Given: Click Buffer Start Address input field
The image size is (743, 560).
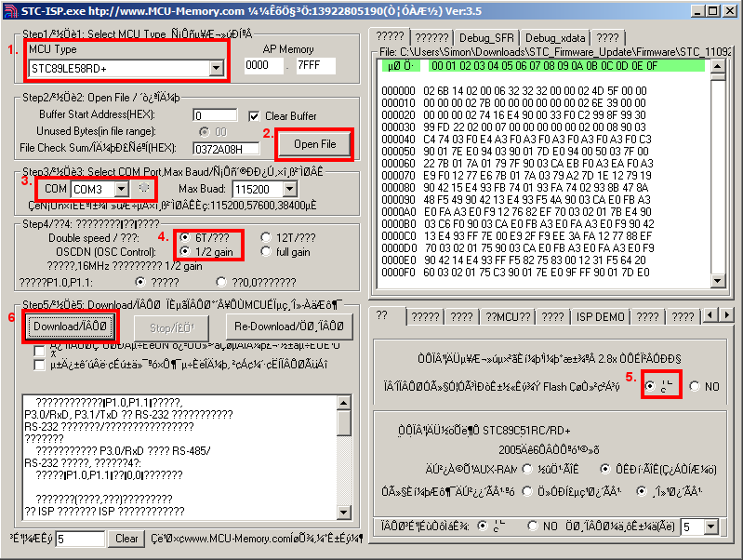Looking at the screenshot, I should tap(215, 115).
